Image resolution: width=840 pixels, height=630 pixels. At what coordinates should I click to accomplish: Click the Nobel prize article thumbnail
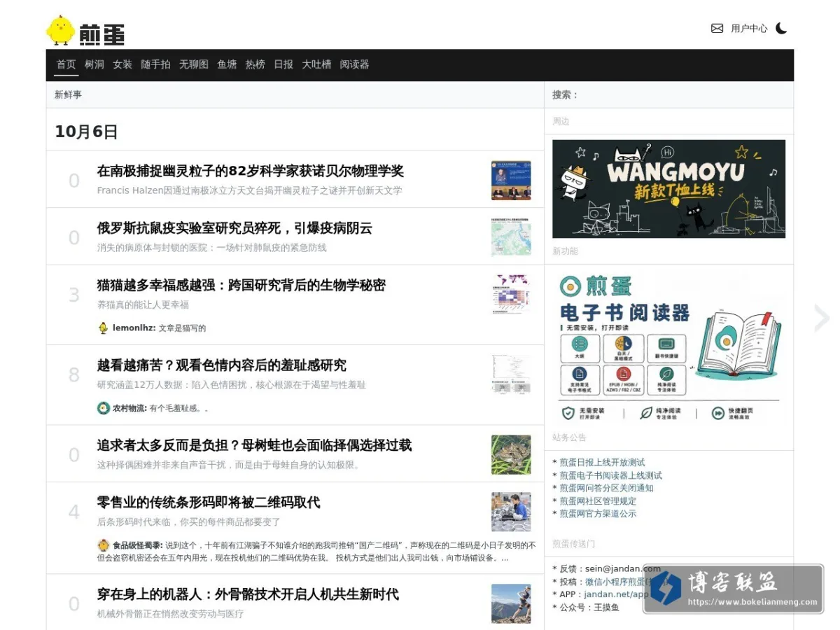point(511,180)
